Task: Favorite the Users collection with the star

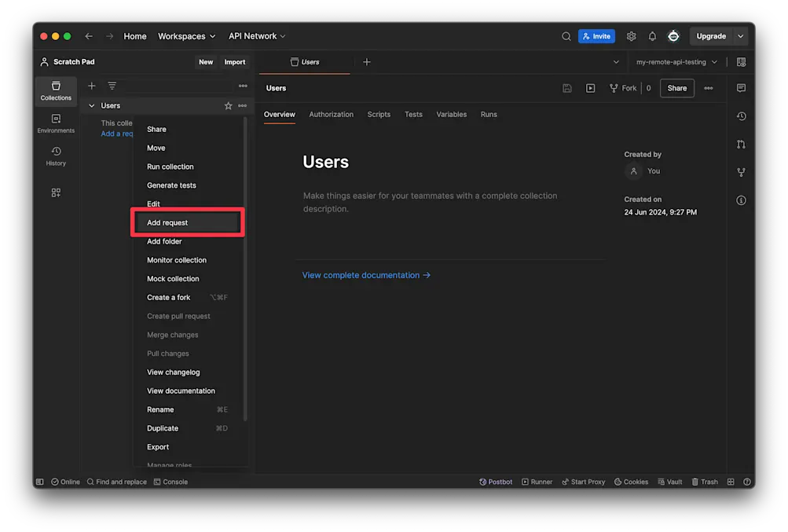Action: point(227,105)
